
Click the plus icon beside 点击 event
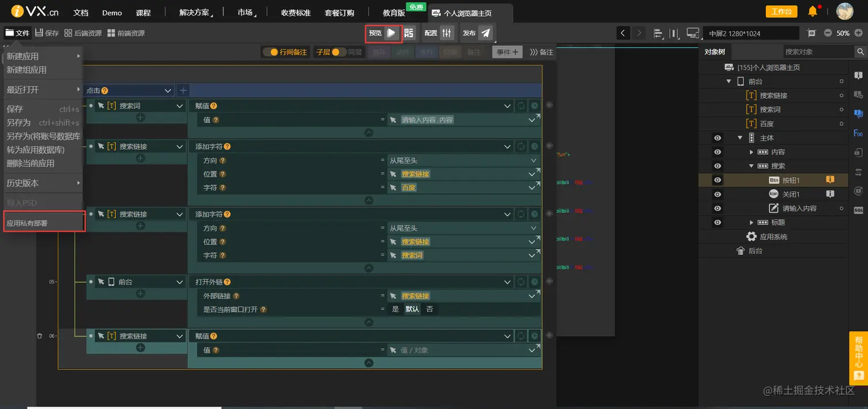click(x=183, y=90)
